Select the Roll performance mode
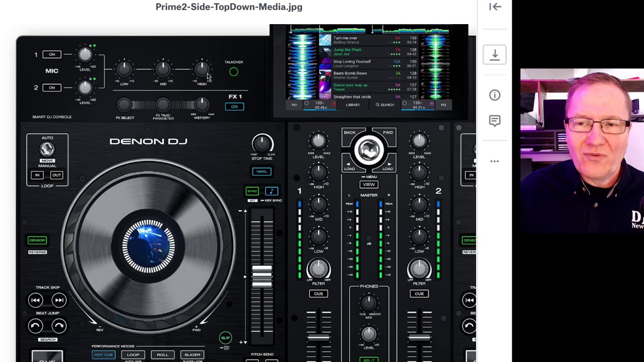 (163, 355)
